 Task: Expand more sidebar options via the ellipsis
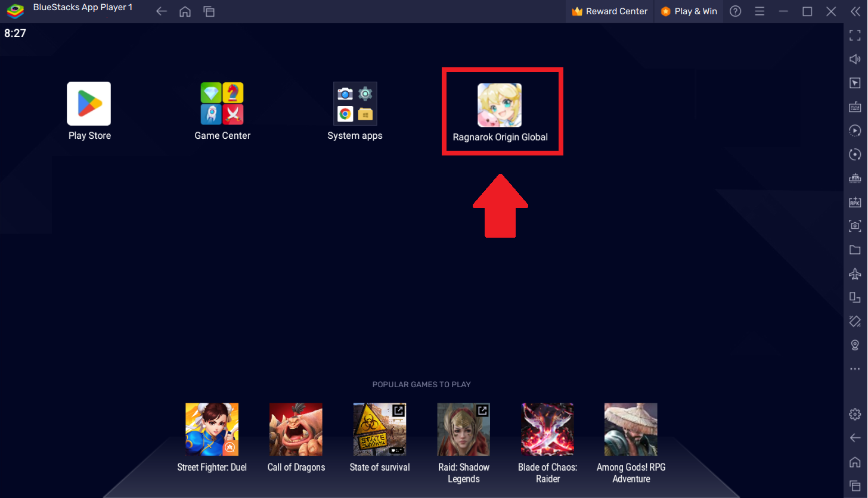(855, 369)
